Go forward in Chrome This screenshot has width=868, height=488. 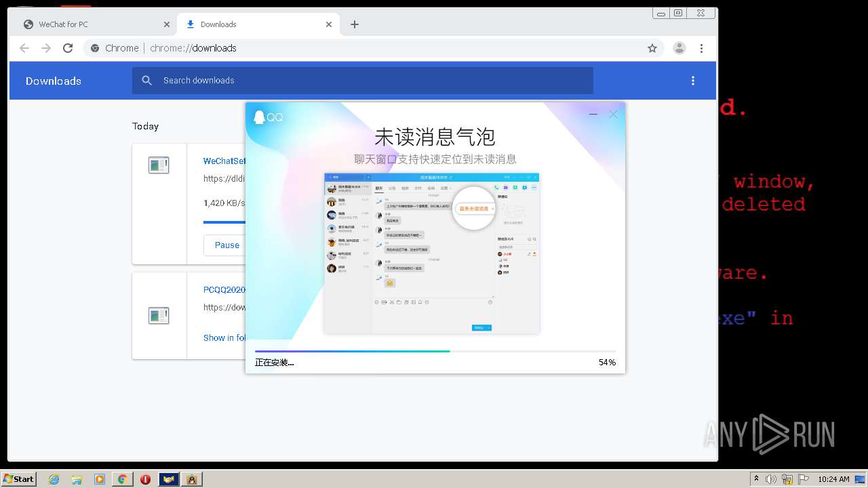[46, 48]
